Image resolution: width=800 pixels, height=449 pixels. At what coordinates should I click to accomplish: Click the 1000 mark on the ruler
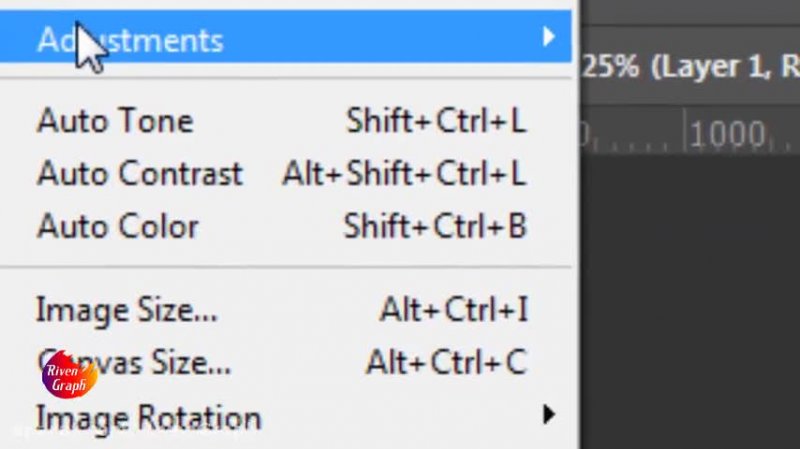727,132
